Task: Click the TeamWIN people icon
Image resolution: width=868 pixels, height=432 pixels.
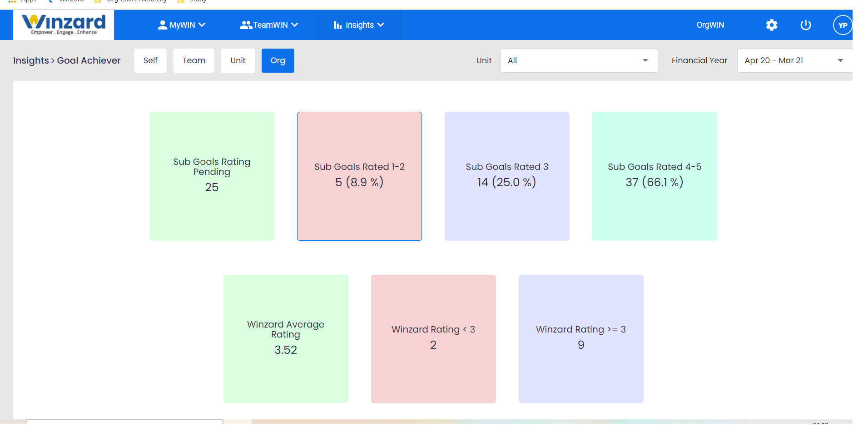Action: [245, 25]
